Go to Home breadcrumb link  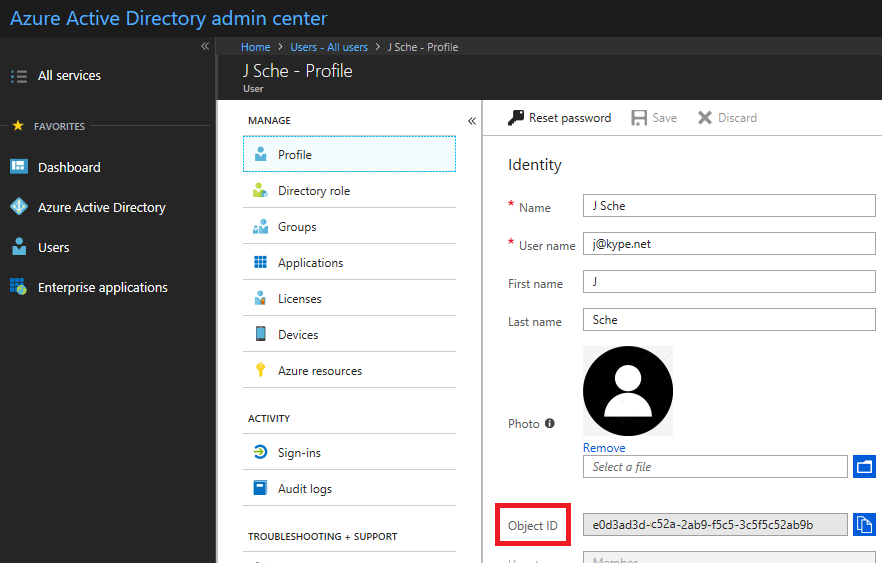tap(255, 47)
